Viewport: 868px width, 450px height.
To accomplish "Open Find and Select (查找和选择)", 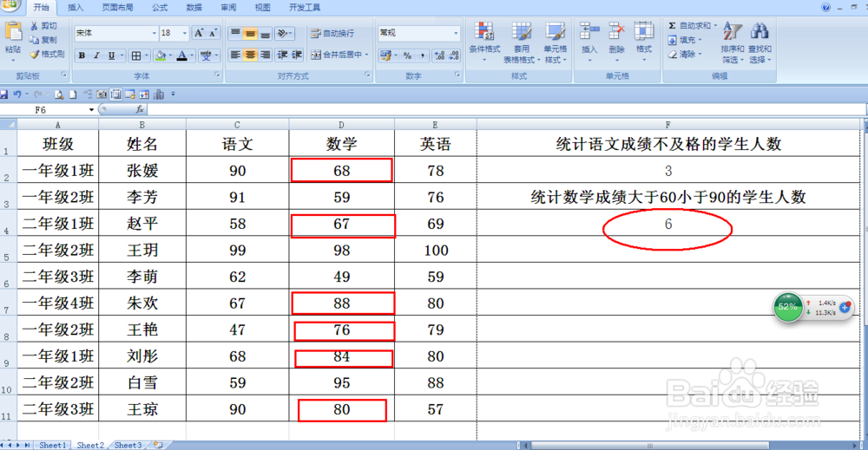I will 760,43.
